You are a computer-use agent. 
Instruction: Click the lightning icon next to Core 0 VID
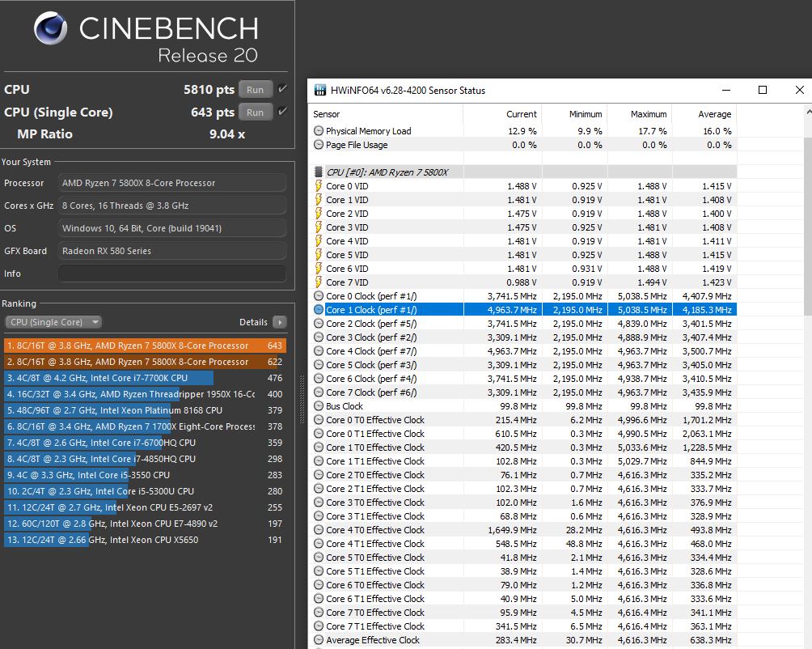click(x=319, y=186)
